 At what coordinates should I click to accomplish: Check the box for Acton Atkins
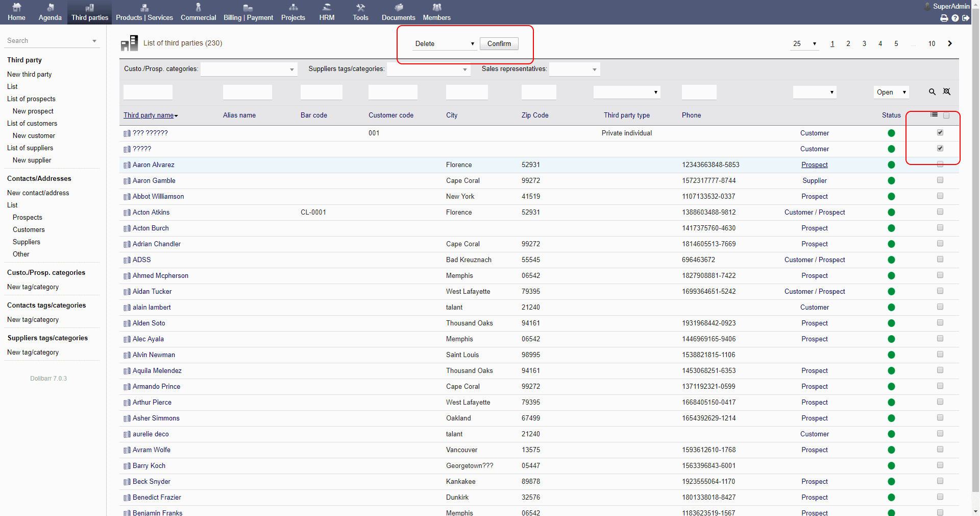tap(940, 212)
